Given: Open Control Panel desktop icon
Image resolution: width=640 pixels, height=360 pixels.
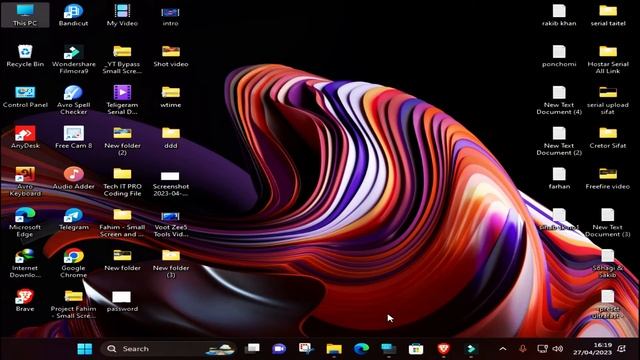Looking at the screenshot, I should click(25, 97).
